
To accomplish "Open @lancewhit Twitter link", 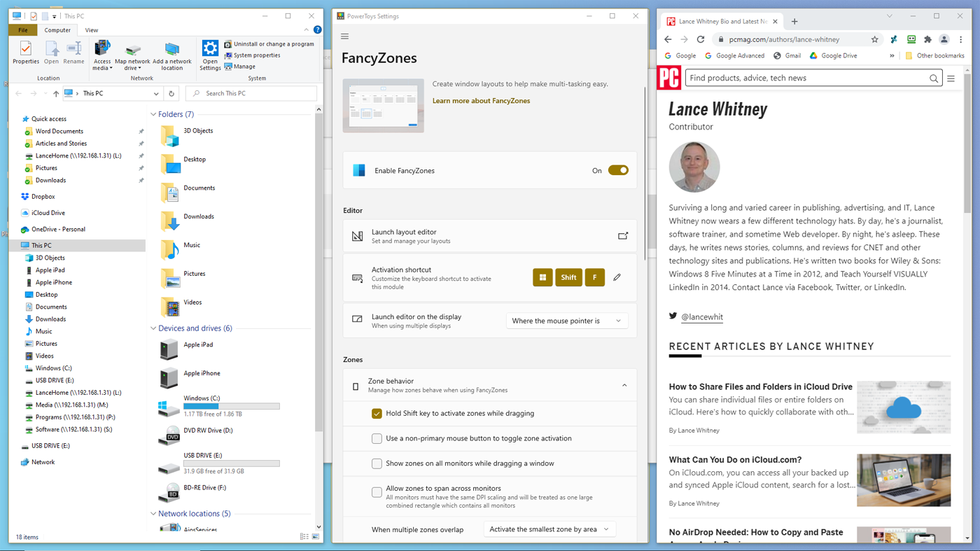I will [x=702, y=317].
